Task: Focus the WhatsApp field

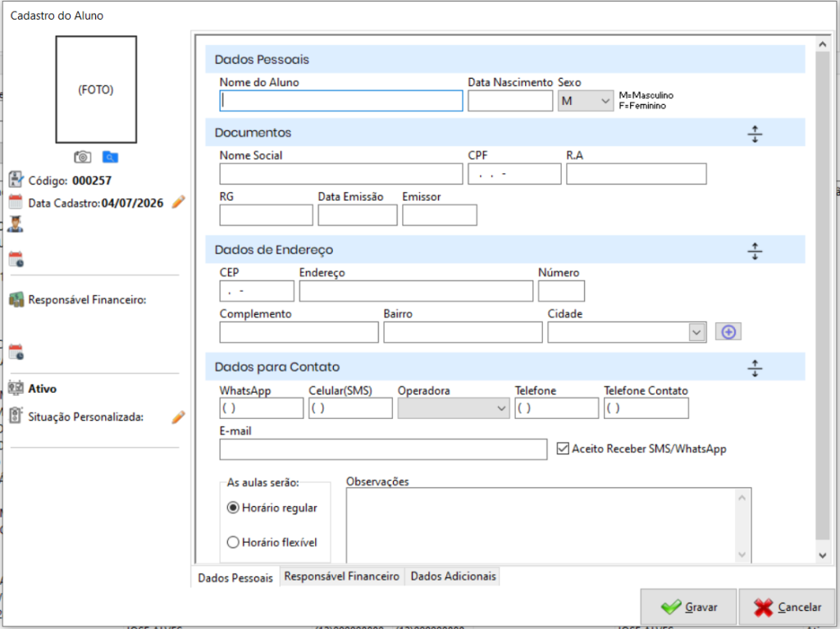Action: point(262,408)
